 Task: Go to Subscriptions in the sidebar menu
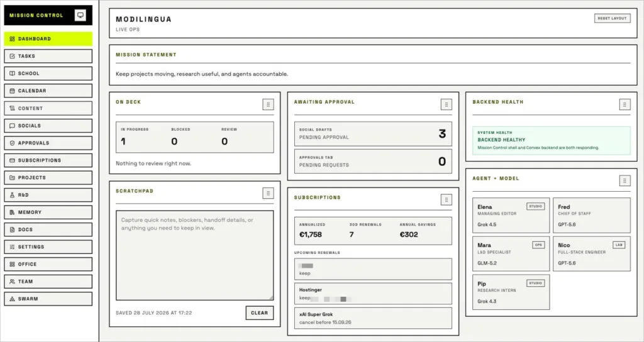pyautogui.click(x=48, y=160)
